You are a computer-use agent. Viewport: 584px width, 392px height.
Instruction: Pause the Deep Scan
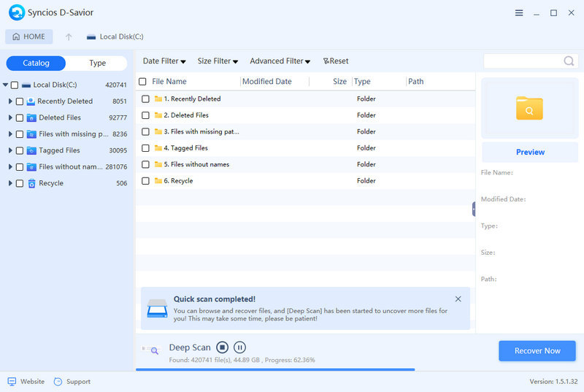click(x=239, y=348)
